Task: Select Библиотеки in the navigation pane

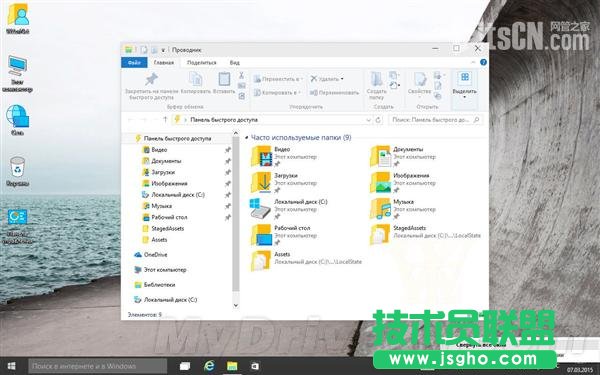Action: pos(159,285)
